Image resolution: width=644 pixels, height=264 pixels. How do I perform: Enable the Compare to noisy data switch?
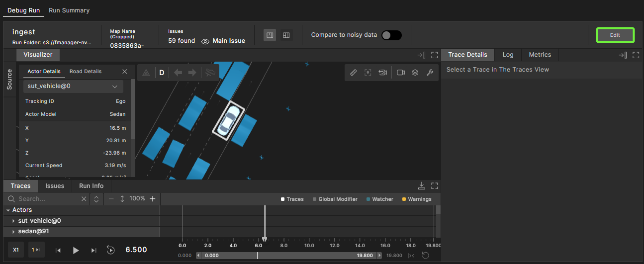pos(391,35)
